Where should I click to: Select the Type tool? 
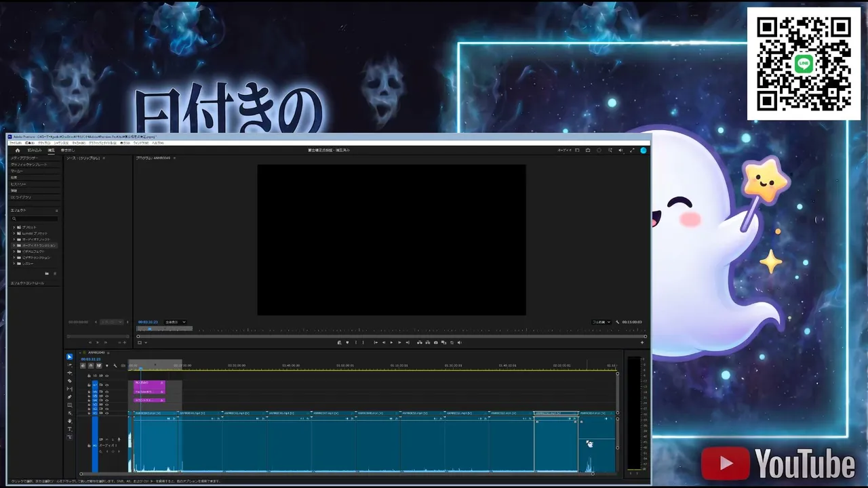pyautogui.click(x=69, y=429)
